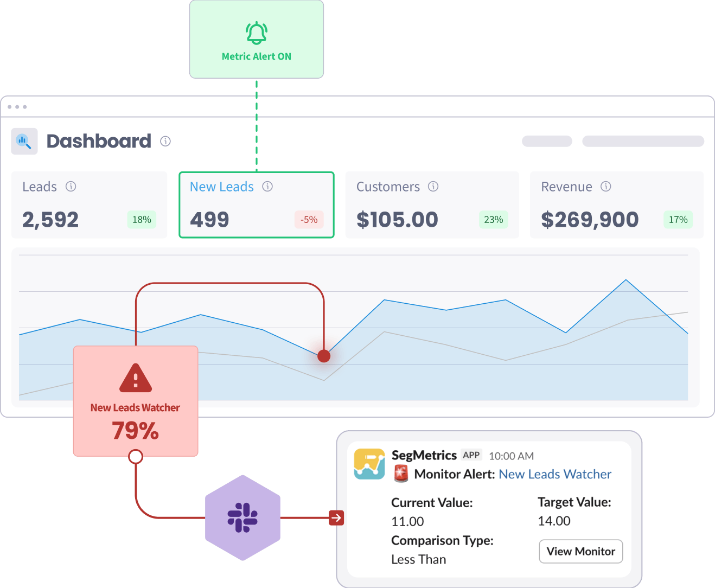This screenshot has width=715, height=588.
Task: Click the 17% change badge
Action: tap(678, 220)
